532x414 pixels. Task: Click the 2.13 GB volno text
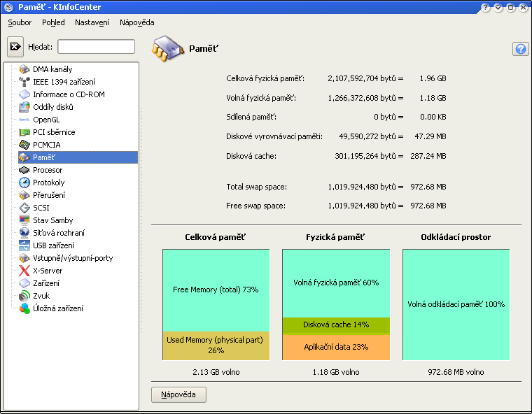216,372
